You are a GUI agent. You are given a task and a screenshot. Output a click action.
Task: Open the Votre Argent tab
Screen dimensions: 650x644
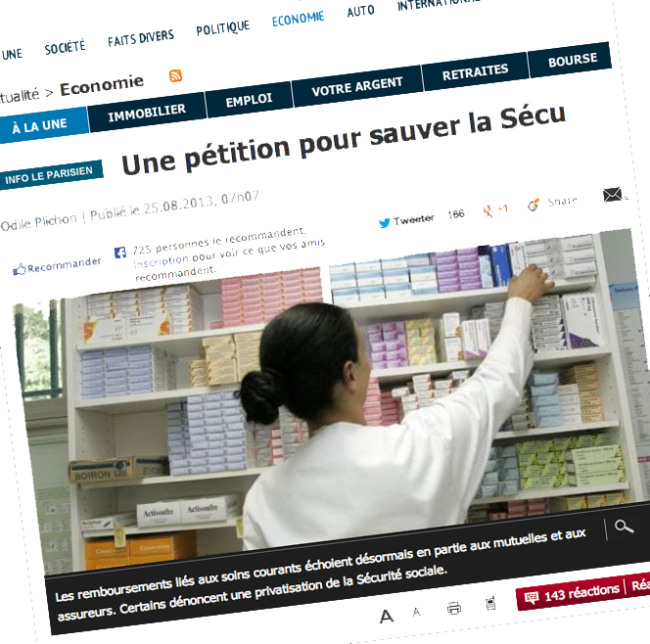(357, 86)
